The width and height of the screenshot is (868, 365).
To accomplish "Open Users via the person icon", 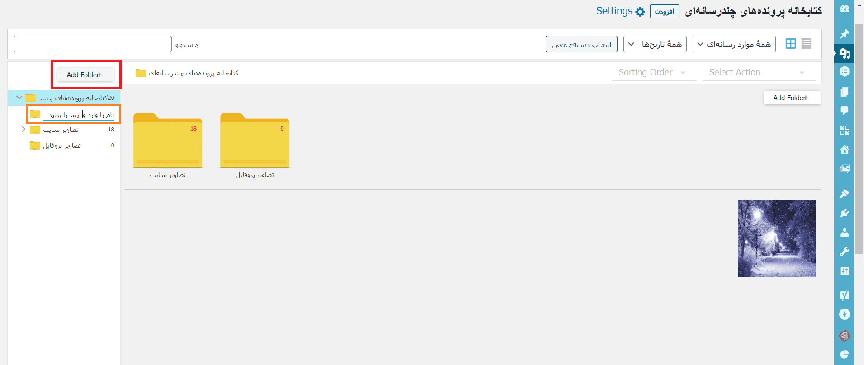I will click(x=844, y=233).
